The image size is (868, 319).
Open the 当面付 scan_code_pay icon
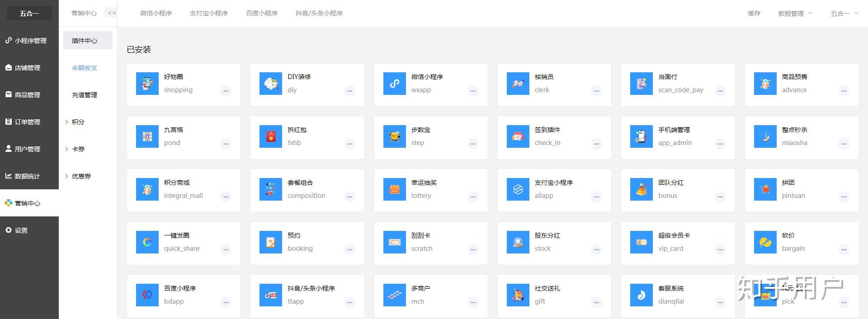point(642,84)
